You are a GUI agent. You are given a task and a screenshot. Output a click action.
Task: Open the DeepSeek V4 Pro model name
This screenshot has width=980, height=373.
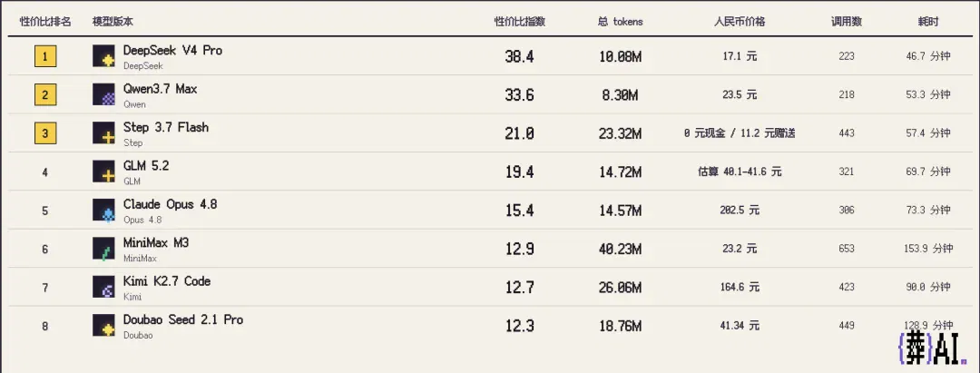click(x=172, y=51)
